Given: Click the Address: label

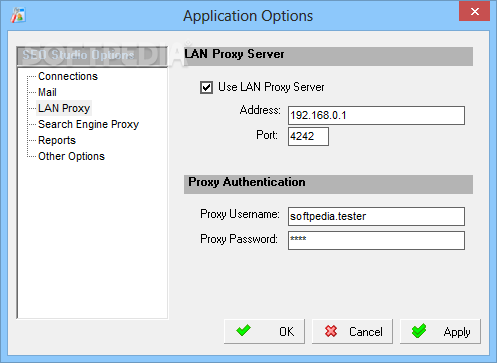Looking at the screenshot, I should [260, 110].
